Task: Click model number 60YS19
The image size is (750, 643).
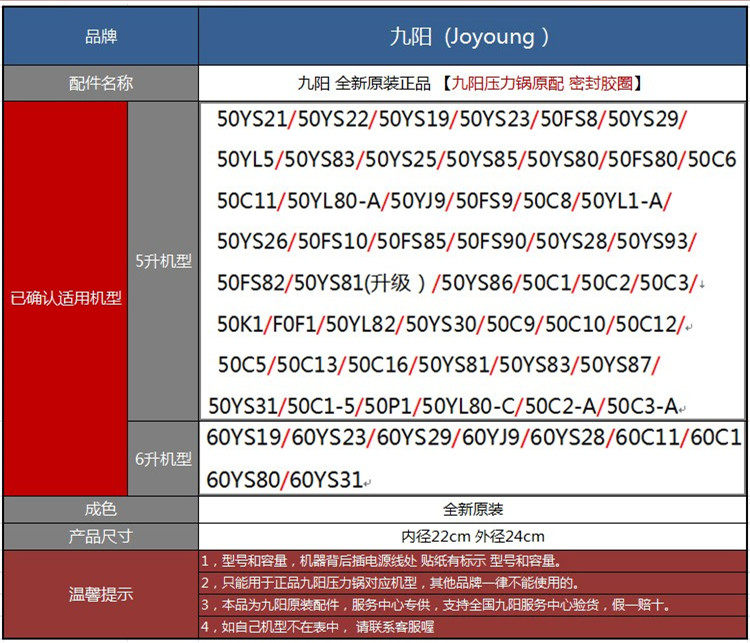Action: (x=243, y=437)
